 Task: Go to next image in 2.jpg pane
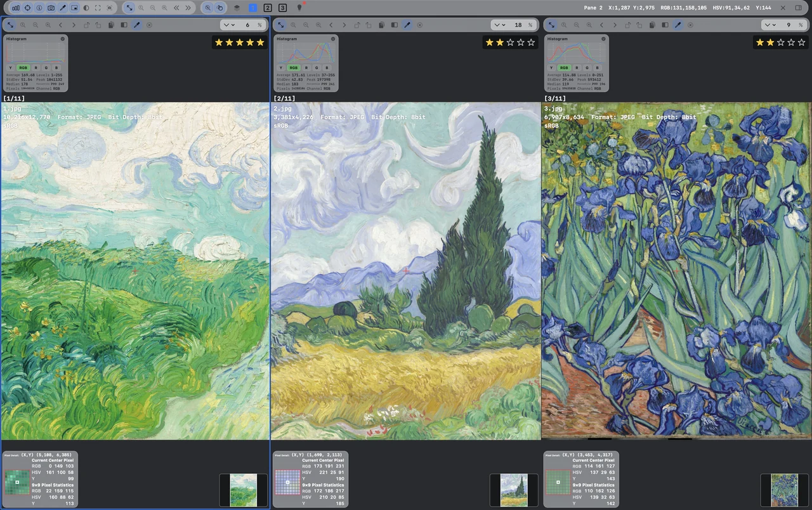[x=344, y=25]
